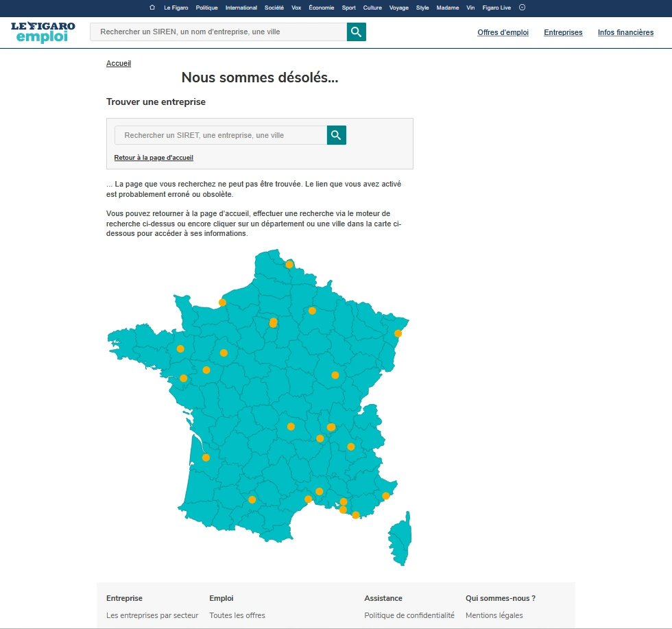The width and height of the screenshot is (672, 629).
Task: Click the home icon in top navigation
Action: (x=152, y=8)
